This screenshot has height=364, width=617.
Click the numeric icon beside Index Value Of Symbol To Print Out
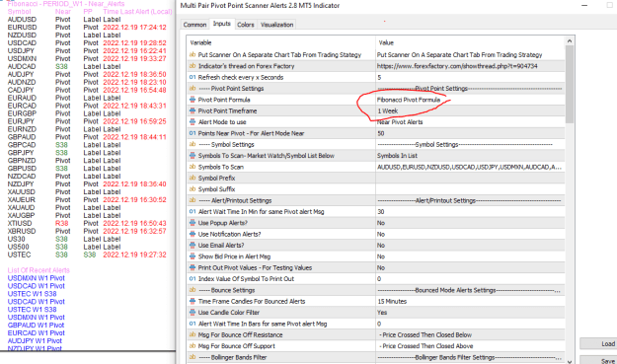193,279
